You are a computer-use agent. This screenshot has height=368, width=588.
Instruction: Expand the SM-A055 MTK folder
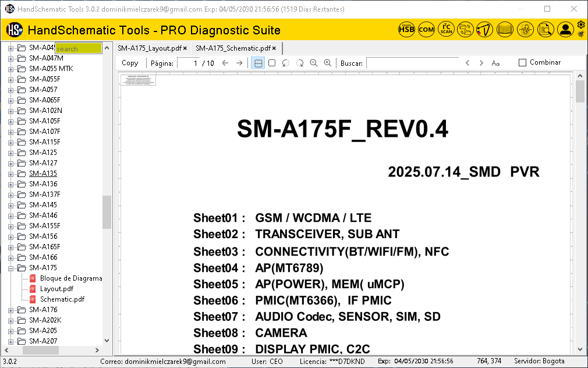[x=11, y=69]
